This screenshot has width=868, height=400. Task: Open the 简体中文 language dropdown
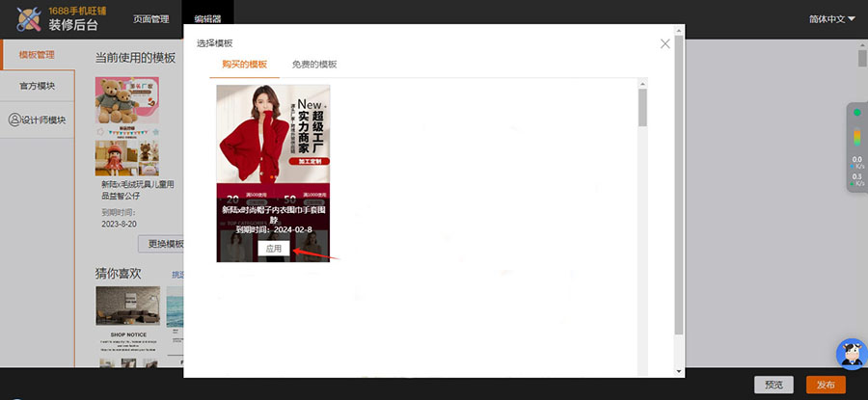pos(832,19)
